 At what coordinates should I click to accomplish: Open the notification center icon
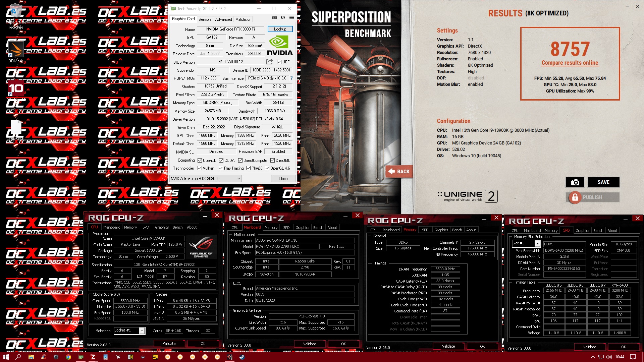coord(633,357)
